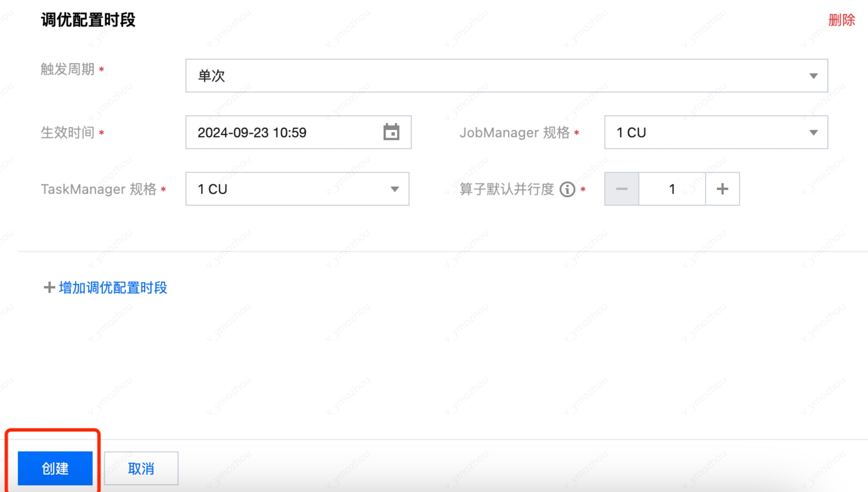Click the parallelism info tooltip icon

[567, 189]
